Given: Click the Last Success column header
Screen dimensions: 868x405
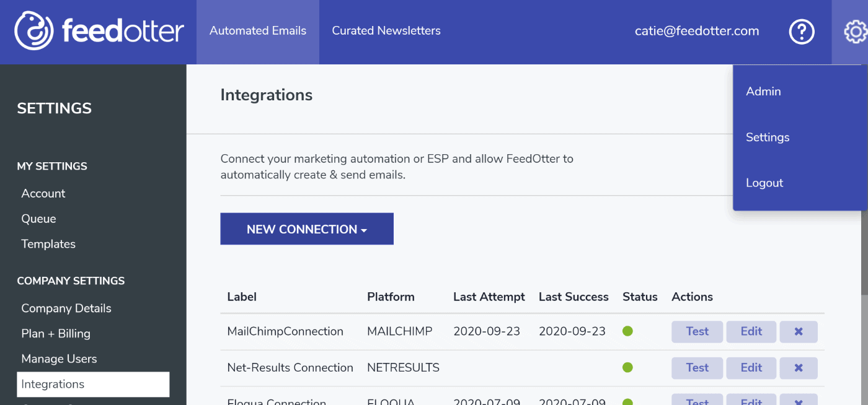Looking at the screenshot, I should pyautogui.click(x=573, y=297).
